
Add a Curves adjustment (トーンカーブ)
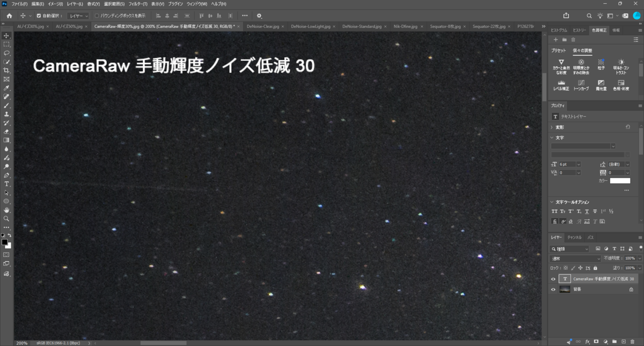(581, 85)
